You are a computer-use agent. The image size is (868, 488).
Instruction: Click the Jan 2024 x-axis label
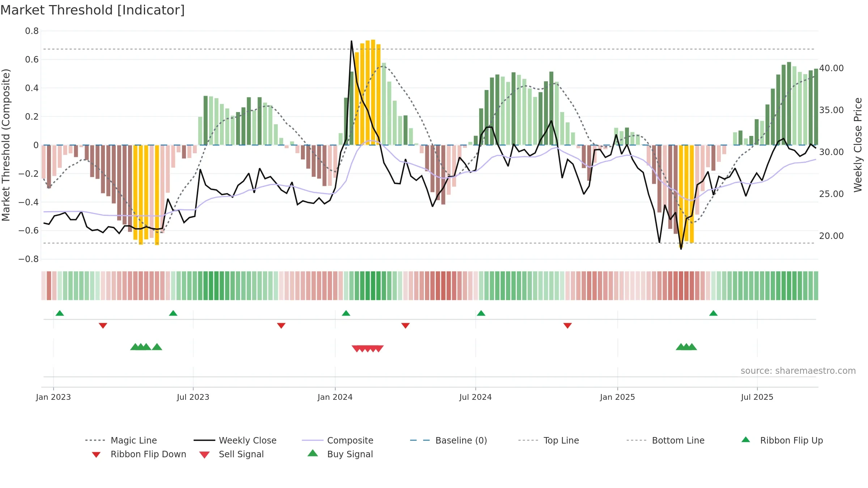tap(335, 397)
